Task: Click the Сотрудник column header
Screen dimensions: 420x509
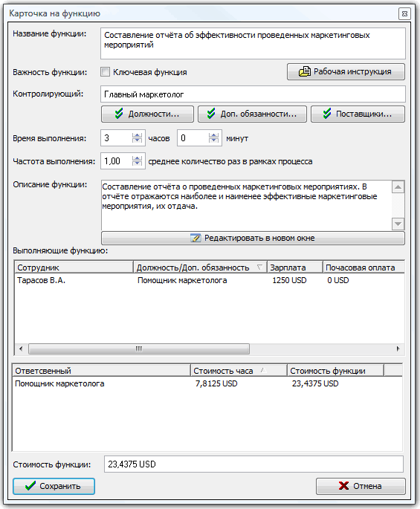Action: click(74, 268)
